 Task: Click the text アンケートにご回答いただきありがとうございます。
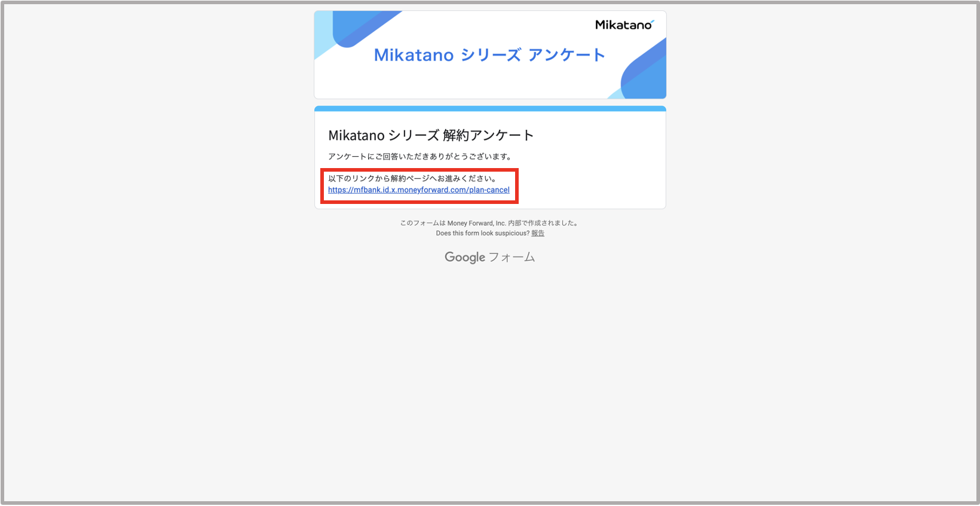pos(421,157)
